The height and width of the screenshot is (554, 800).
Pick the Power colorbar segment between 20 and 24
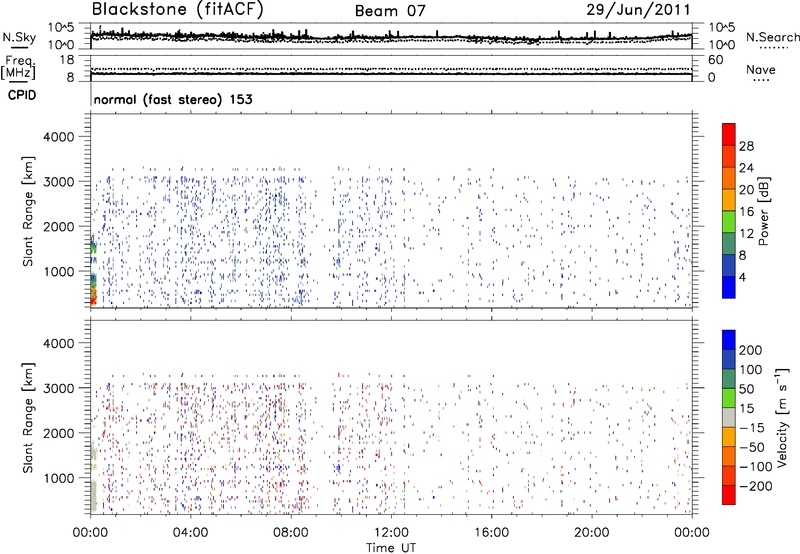point(729,179)
